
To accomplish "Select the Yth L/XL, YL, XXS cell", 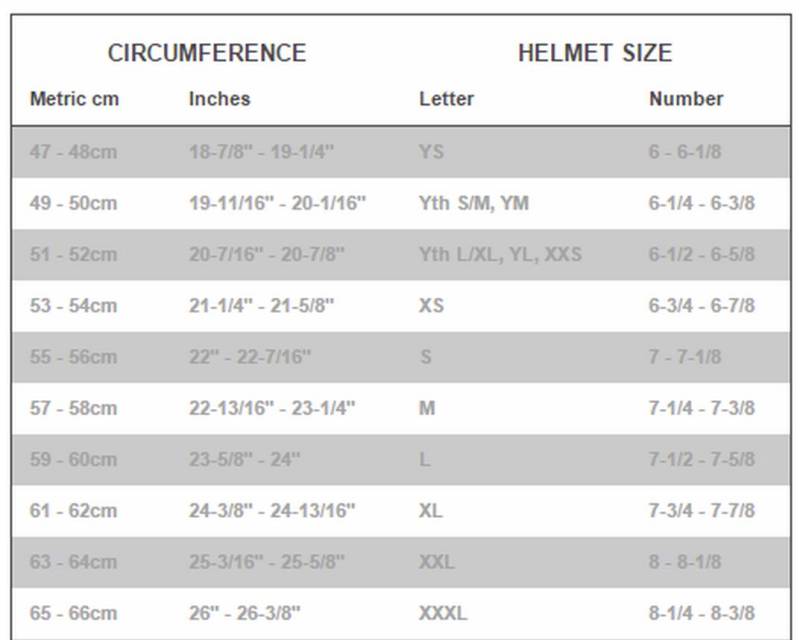I will (x=499, y=255).
